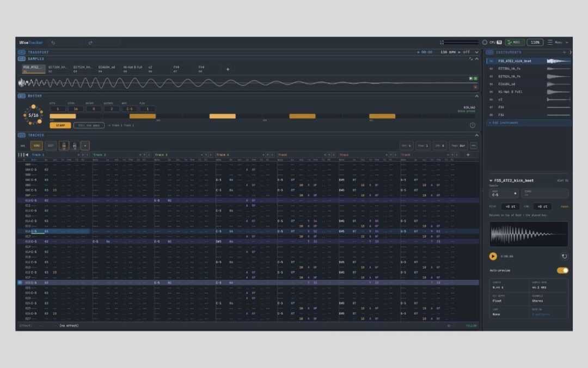This screenshot has height=368, width=588.
Task: Click the rhythm steps field showing 16
Action: tap(76, 109)
